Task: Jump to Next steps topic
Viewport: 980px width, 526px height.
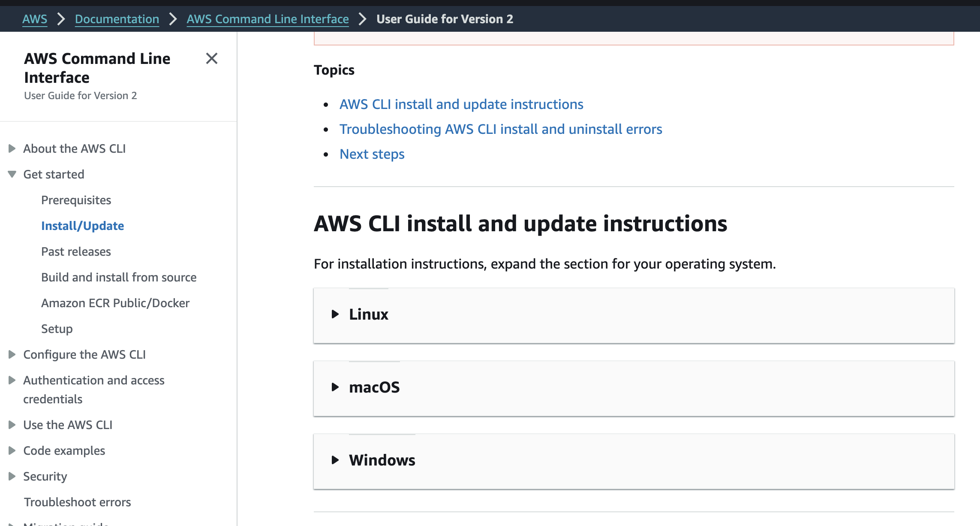Action: pos(372,154)
